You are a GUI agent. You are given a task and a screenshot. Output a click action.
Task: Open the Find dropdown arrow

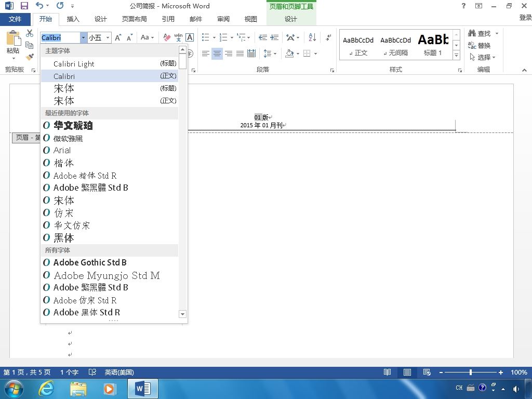point(497,33)
